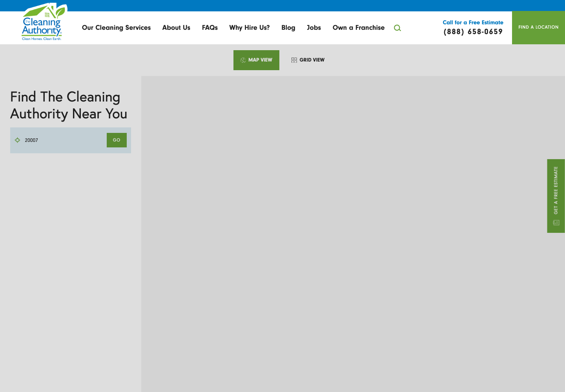Open the Jobs page
The width and height of the screenshot is (565, 392).
pyautogui.click(x=314, y=27)
